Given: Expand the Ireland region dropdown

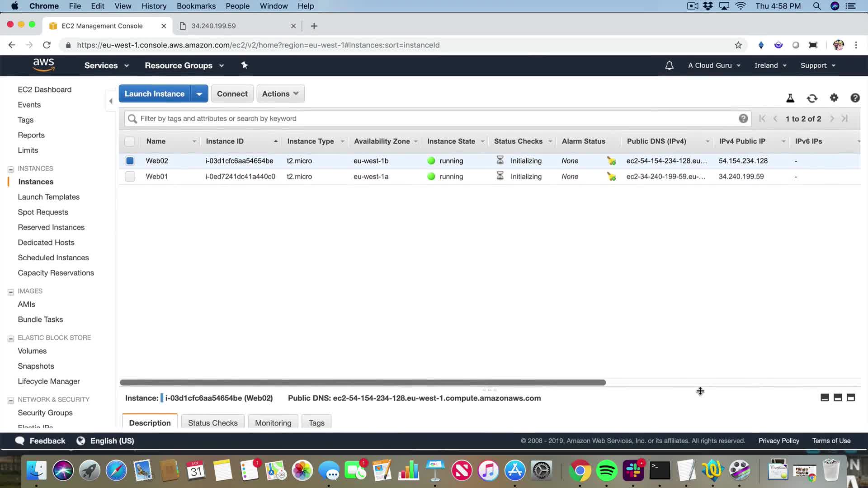Looking at the screenshot, I should [770, 66].
